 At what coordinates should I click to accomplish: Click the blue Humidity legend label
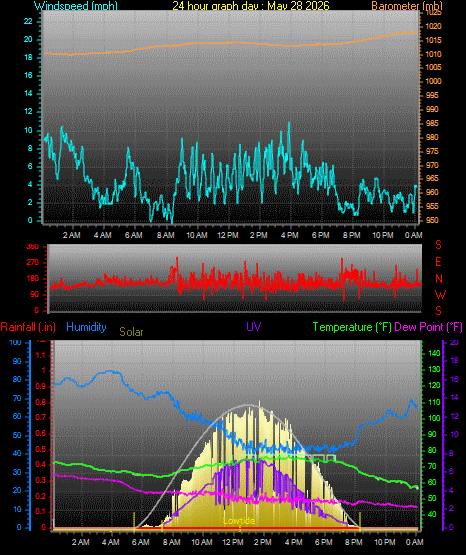(86, 327)
